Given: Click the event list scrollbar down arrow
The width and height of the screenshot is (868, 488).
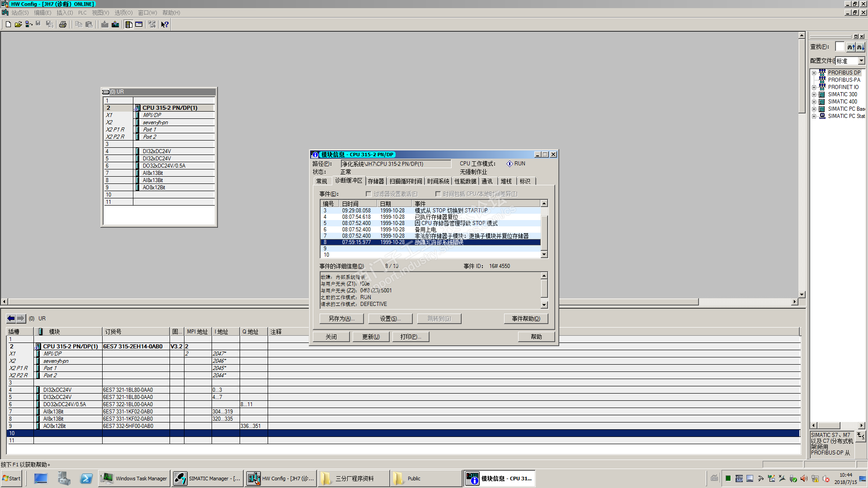Looking at the screenshot, I should tap(544, 255).
